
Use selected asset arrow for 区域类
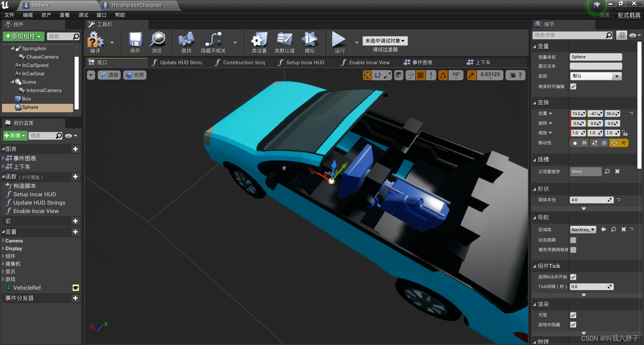(603, 229)
